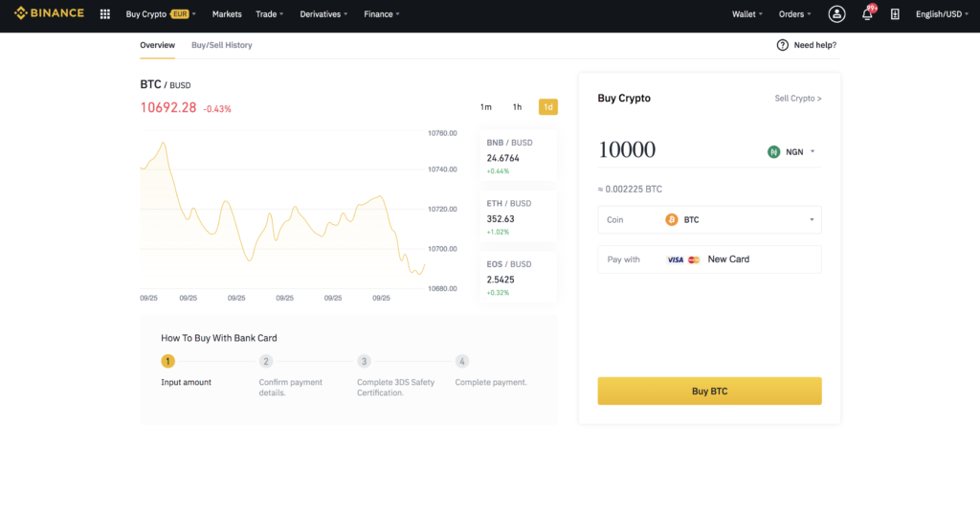Click the Input amount step label

click(x=187, y=382)
